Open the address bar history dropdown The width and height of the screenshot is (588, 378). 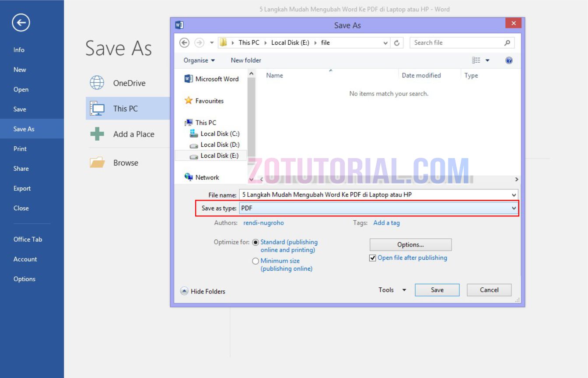coord(385,42)
